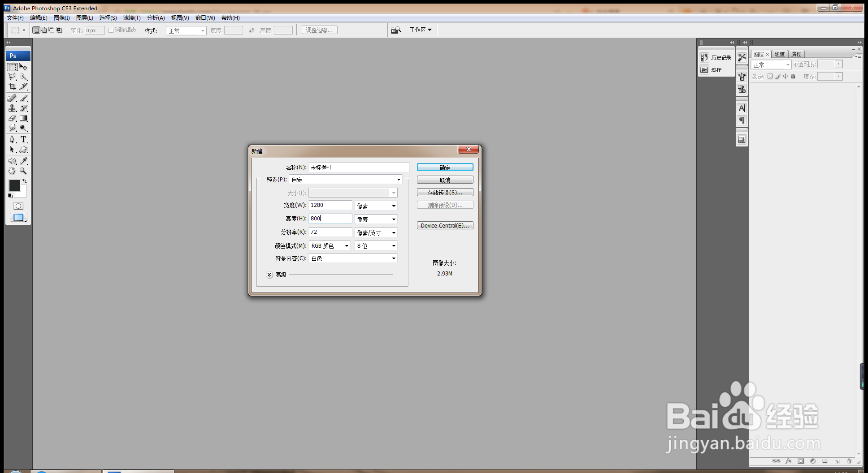Open the Preset dropdown showing 自定
This screenshot has width=868, height=473.
click(346, 180)
